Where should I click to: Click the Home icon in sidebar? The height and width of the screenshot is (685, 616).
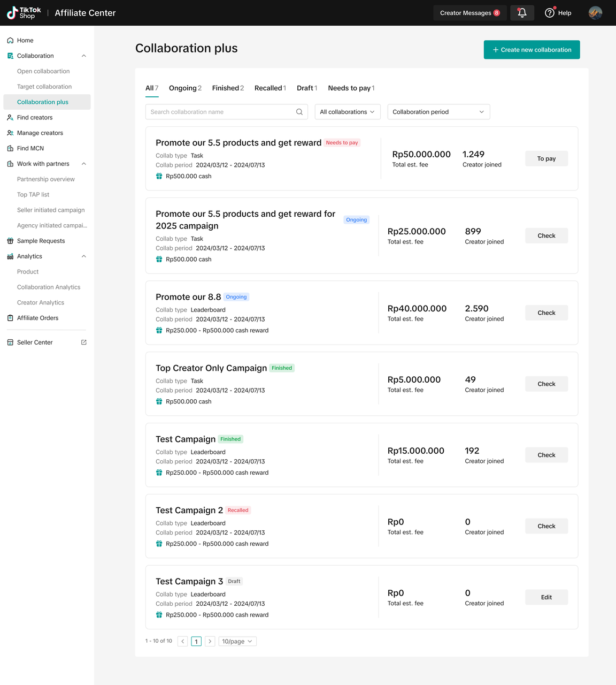pos(10,41)
